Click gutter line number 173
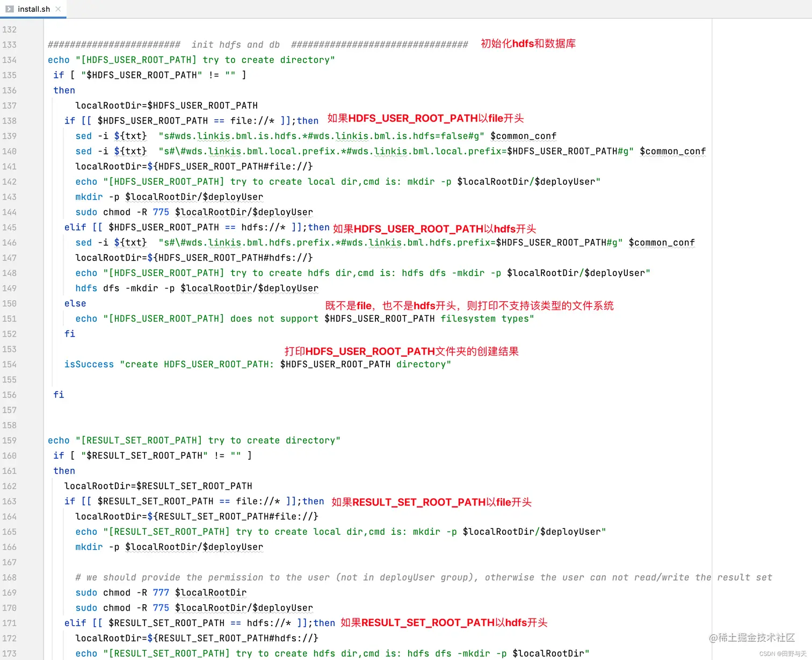 coord(9,654)
